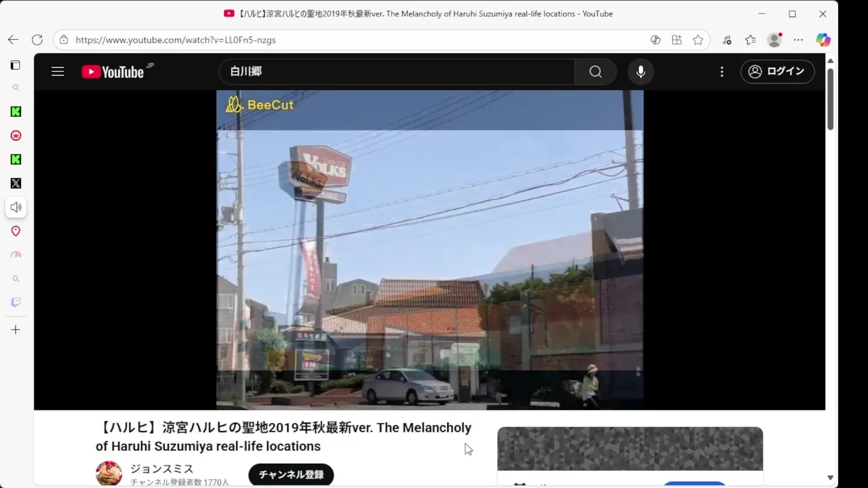This screenshot has width=868, height=488.
Task: Start voice search with the microphone
Action: click(641, 71)
